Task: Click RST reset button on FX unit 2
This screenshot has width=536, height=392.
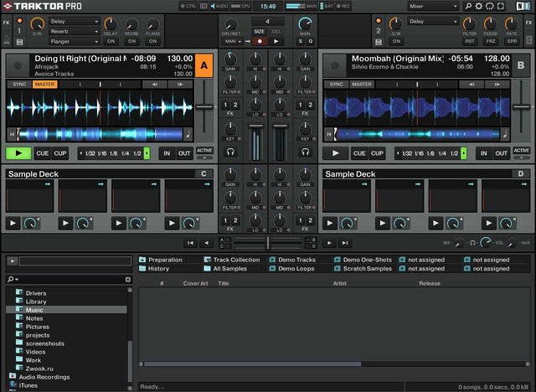Action: (470, 41)
